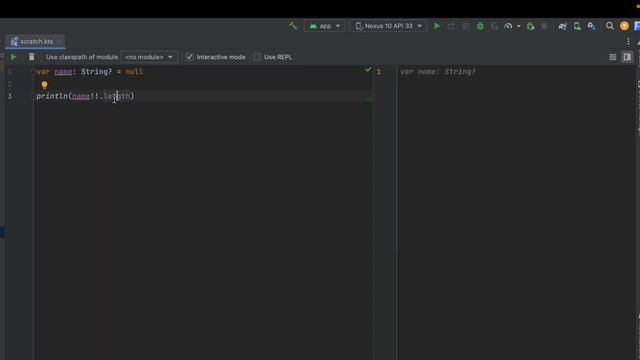Click the yellow light bulb intention icon
Image resolution: width=640 pixels, height=360 pixels.
tap(44, 85)
